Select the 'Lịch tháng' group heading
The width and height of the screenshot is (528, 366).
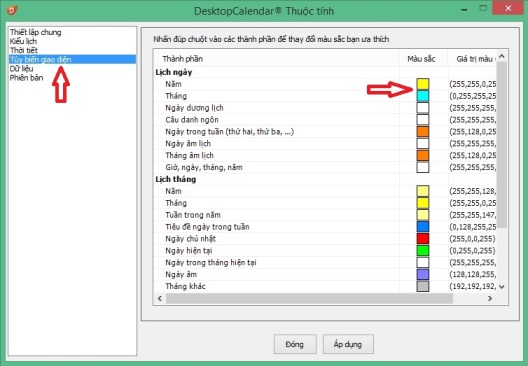176,179
